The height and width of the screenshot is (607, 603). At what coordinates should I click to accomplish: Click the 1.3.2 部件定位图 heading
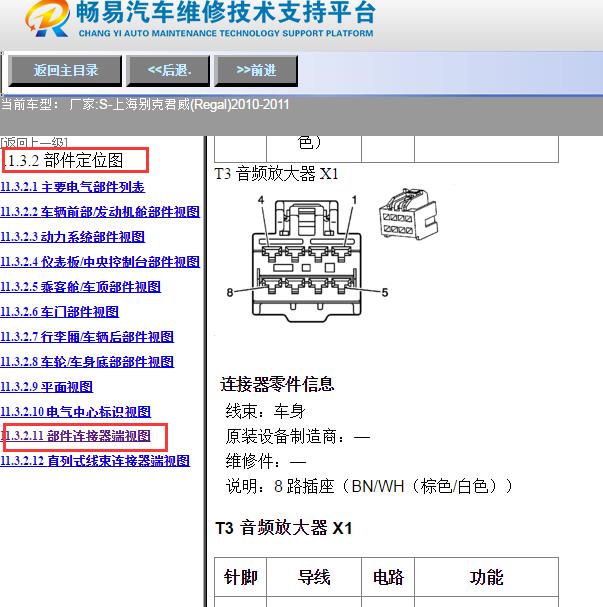coord(64,160)
